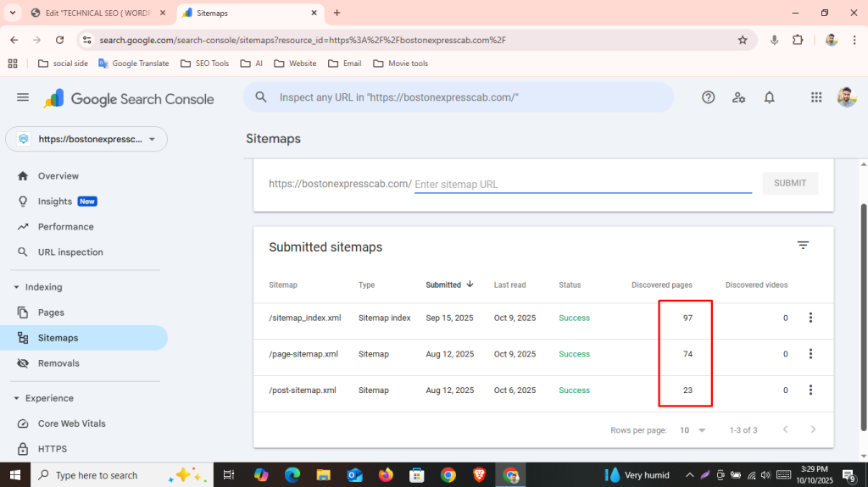Open the SEO Tools bookmark folder
The height and width of the screenshot is (487, 868).
tap(205, 64)
